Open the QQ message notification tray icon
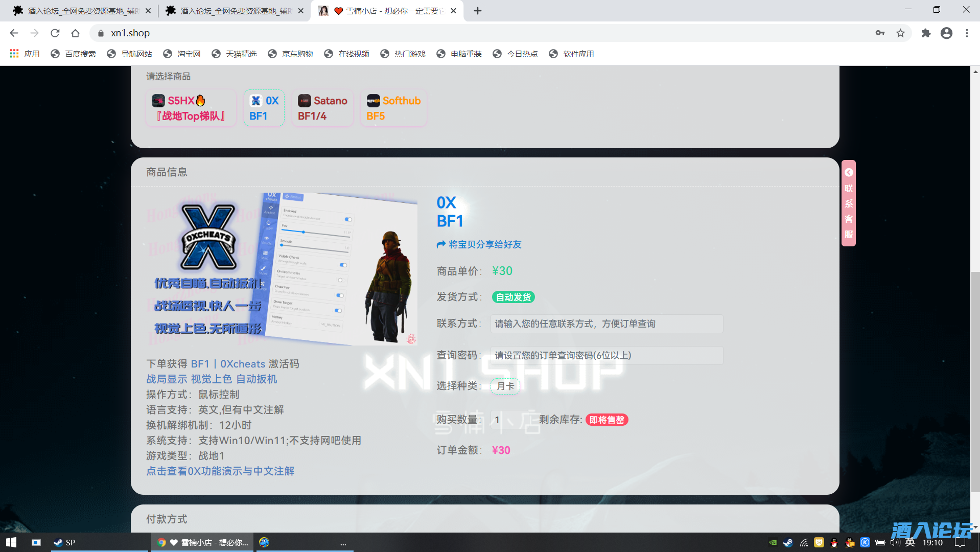 [x=850, y=543]
